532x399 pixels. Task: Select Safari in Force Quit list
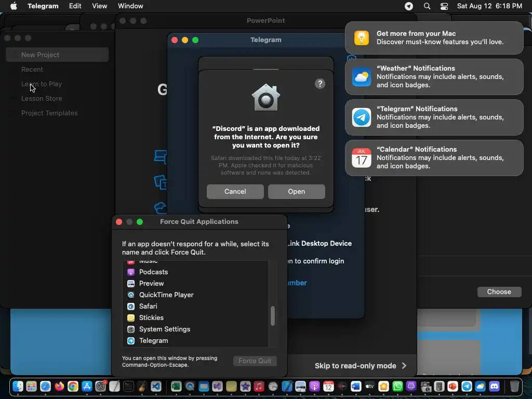tap(195, 306)
